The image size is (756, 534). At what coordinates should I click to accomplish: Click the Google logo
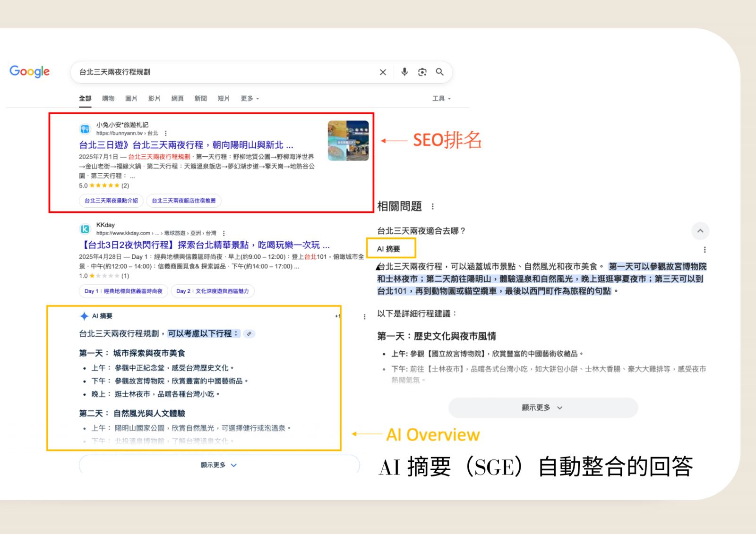click(29, 72)
